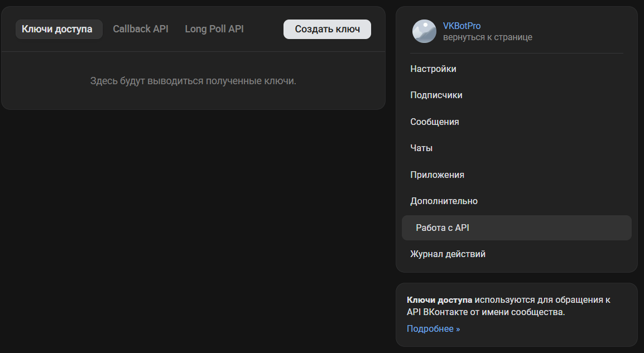The height and width of the screenshot is (353, 644).
Task: Click the Создать ключ button
Action: [x=327, y=28]
